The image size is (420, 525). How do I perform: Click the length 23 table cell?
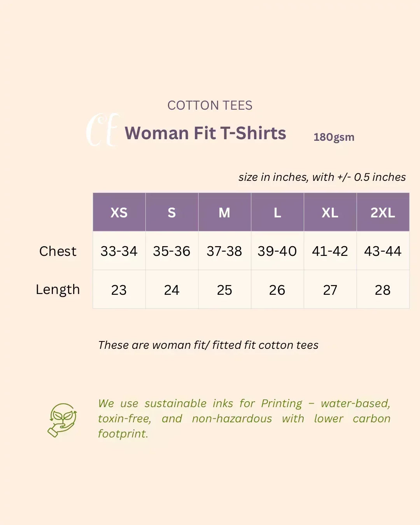click(x=119, y=290)
